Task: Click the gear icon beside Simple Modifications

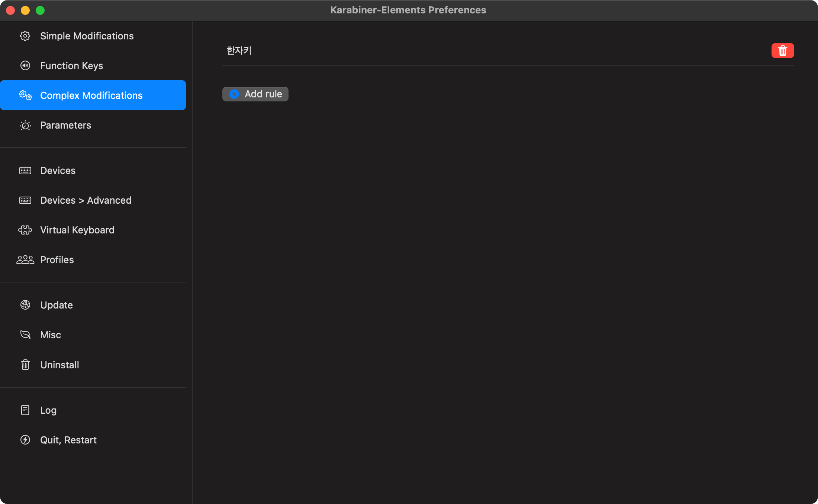Action: 25,36
